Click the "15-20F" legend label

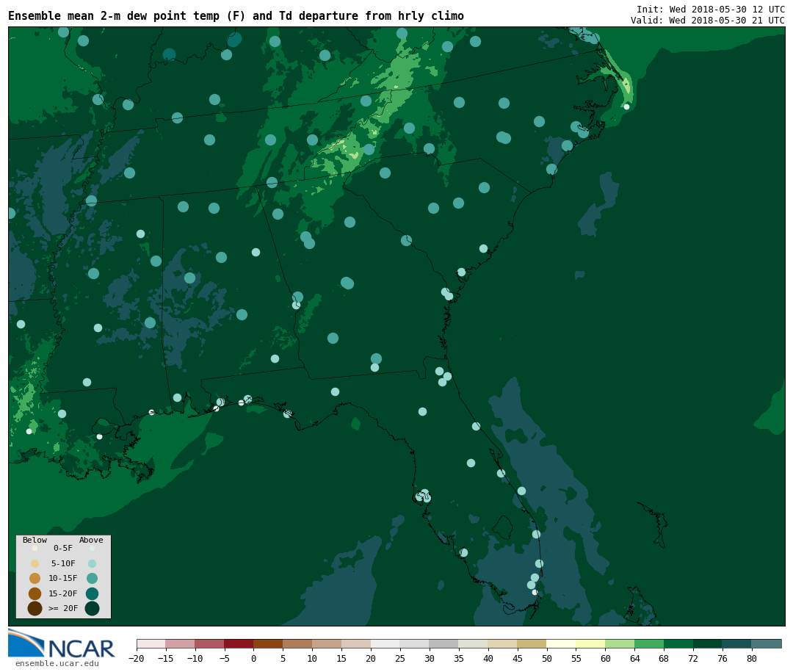pyautogui.click(x=63, y=593)
